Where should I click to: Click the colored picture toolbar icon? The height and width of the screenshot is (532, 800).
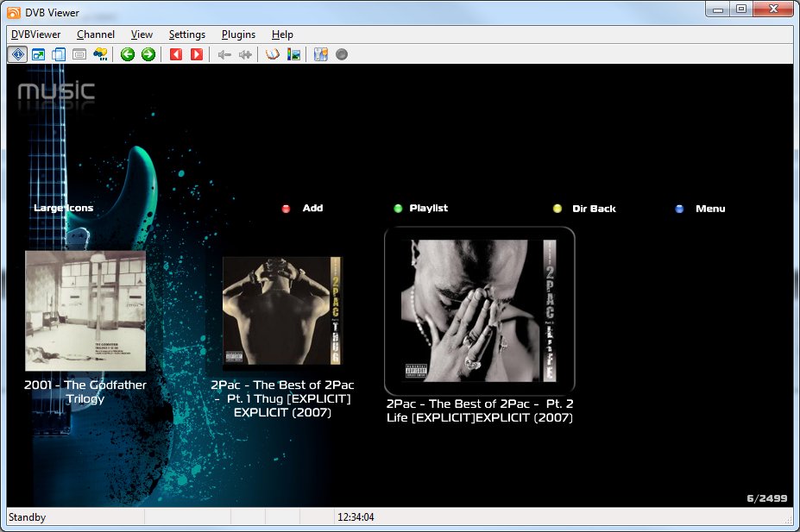(x=294, y=54)
